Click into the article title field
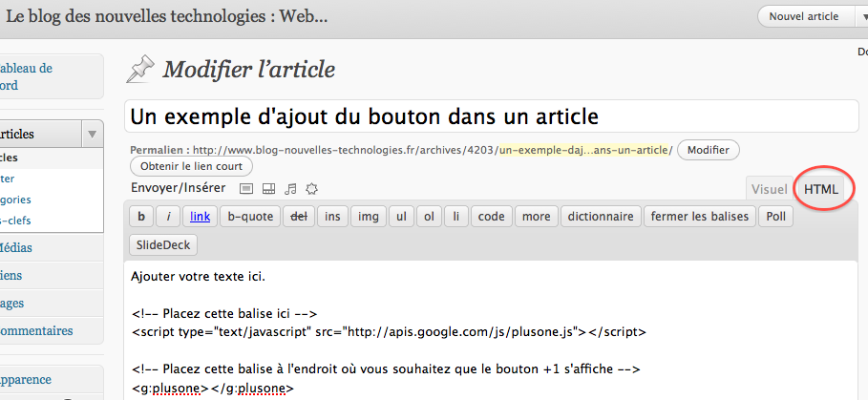Screen dimensions: 868x400 coord(491,116)
